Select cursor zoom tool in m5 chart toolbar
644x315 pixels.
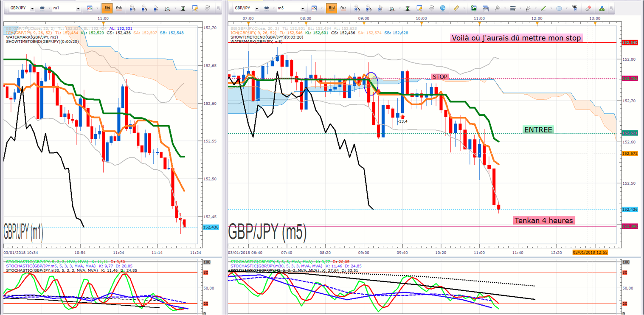(x=381, y=8)
